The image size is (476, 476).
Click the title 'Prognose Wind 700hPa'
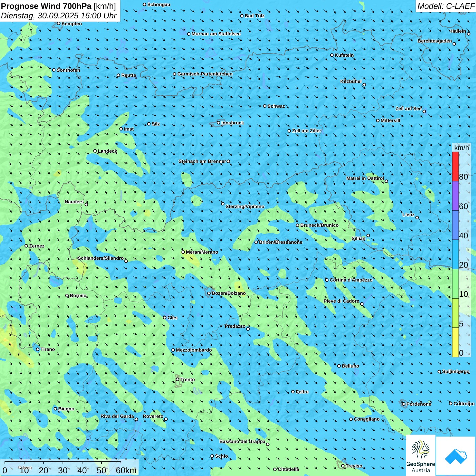click(46, 6)
